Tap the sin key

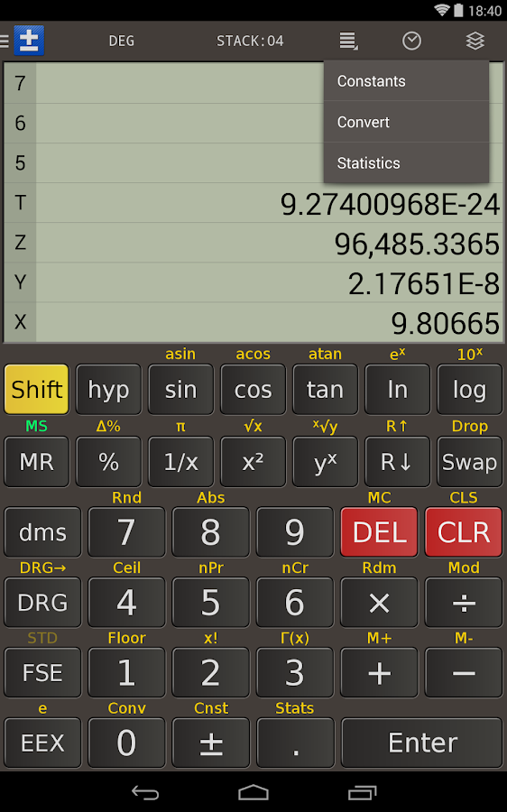coord(180,390)
